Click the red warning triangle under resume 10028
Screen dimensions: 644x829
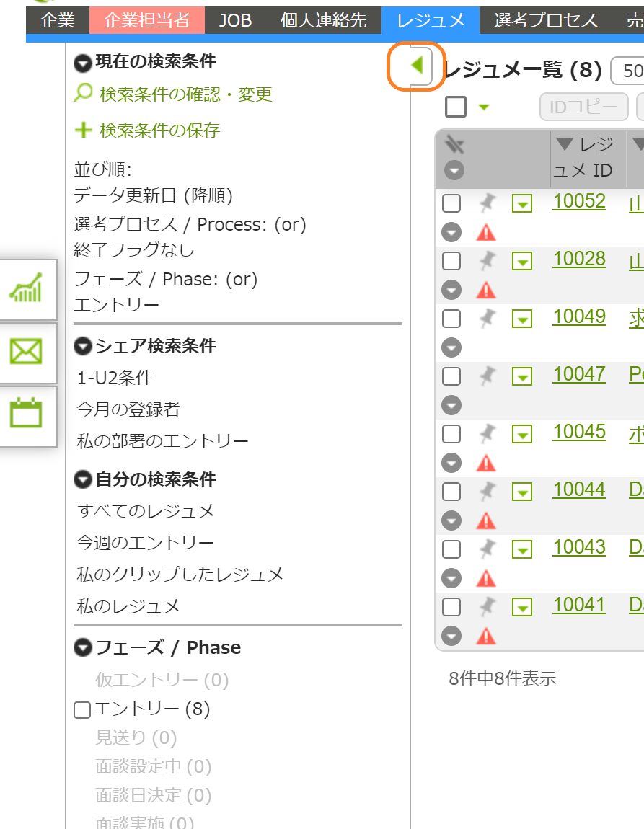487,289
